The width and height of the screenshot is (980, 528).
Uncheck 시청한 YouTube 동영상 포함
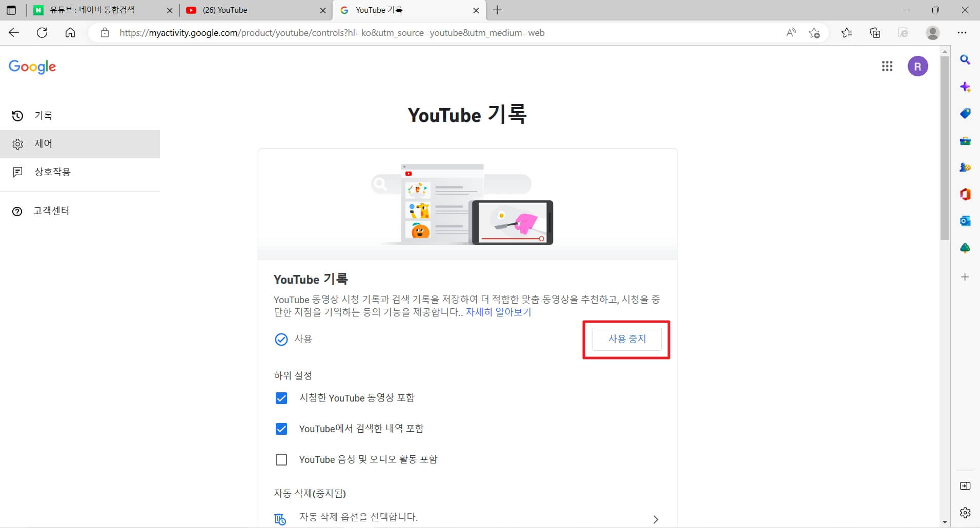click(281, 398)
